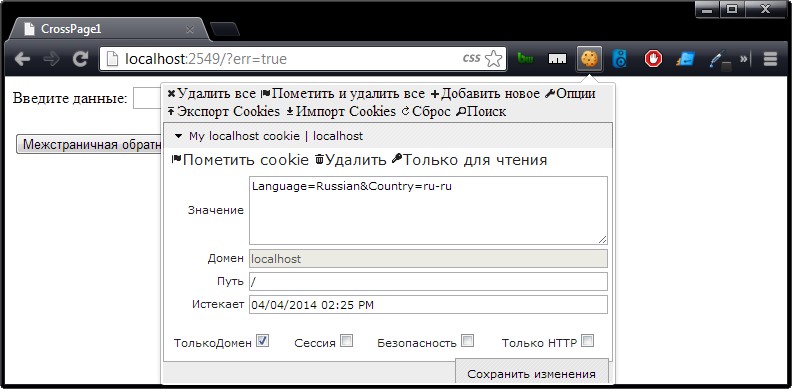Click the Путь path field
792x389 pixels.
click(x=428, y=281)
